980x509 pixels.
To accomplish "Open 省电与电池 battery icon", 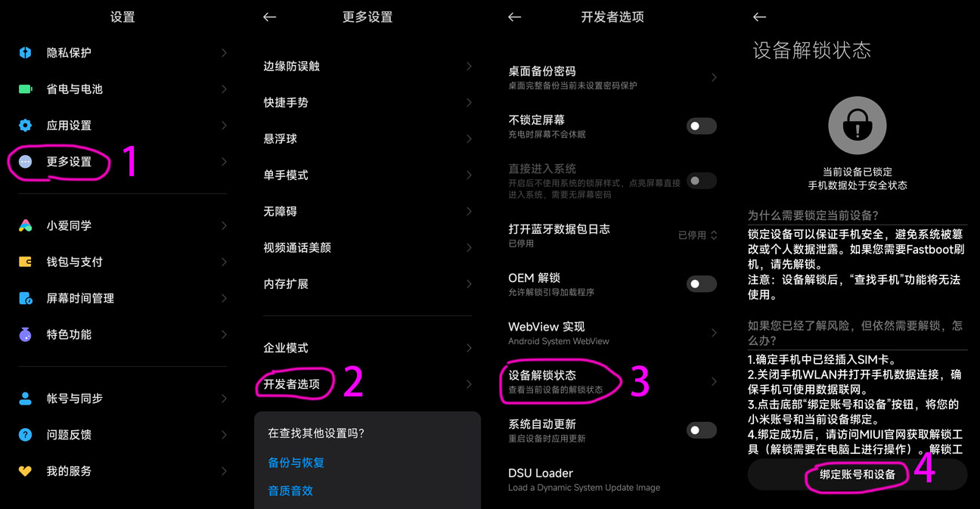I will [26, 89].
